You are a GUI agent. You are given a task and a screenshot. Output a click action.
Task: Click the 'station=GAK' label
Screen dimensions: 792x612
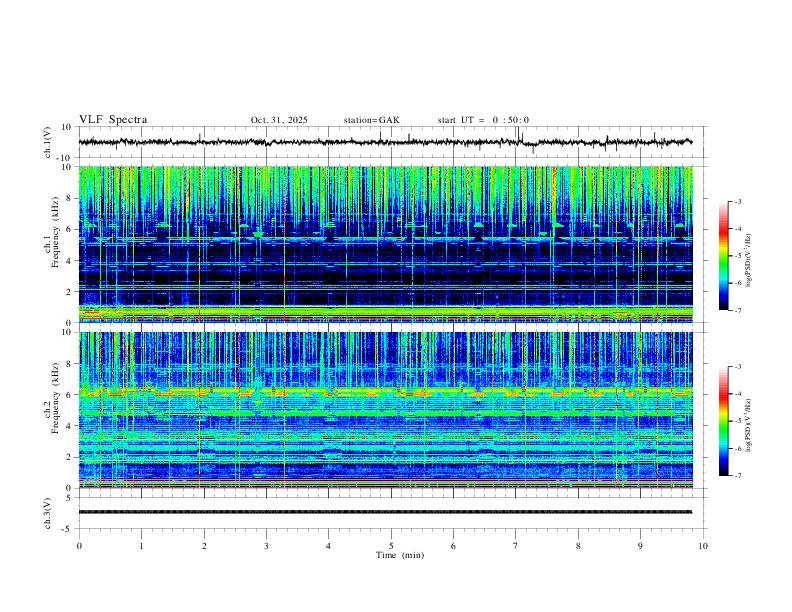click(x=371, y=120)
